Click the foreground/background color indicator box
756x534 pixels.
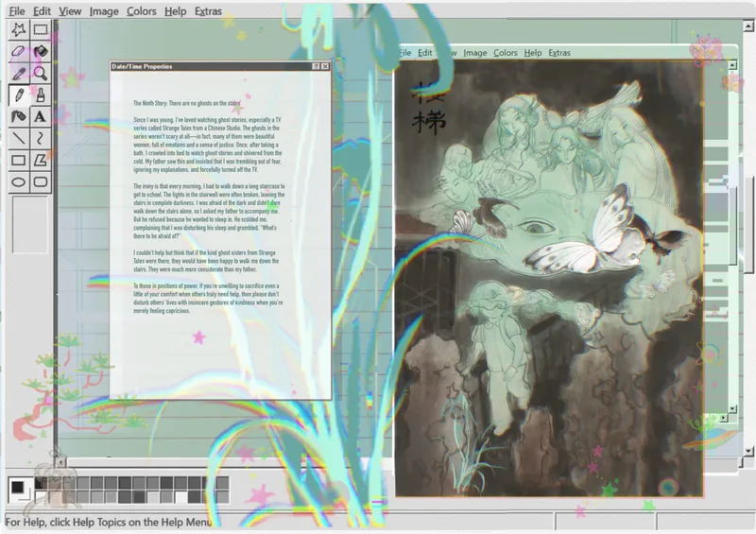pyautogui.click(x=19, y=489)
